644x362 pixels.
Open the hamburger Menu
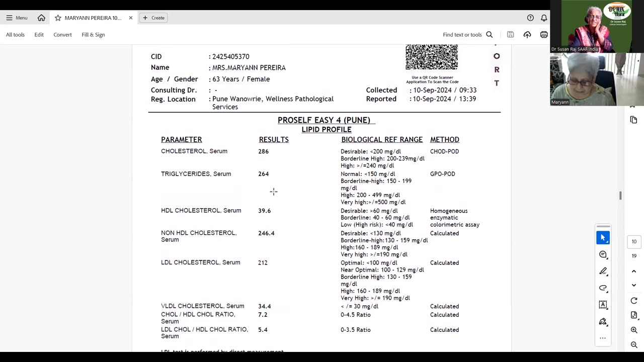tap(17, 18)
